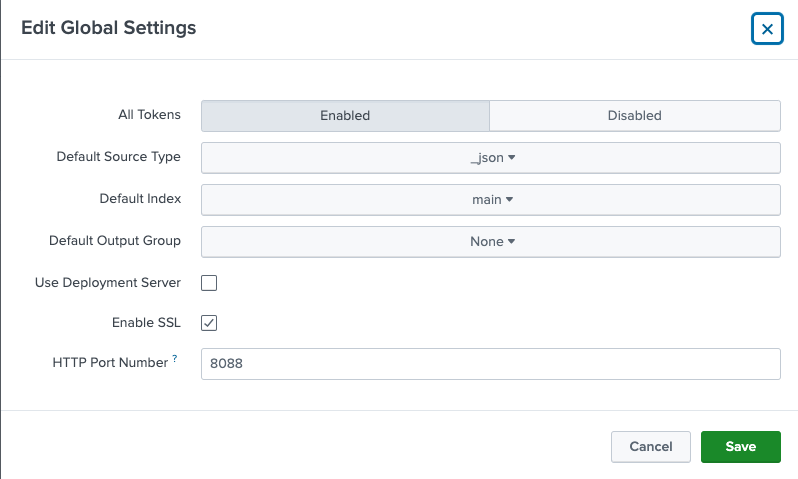This screenshot has height=479, width=798.
Task: Click the Use Deployment Server label
Action: 108,283
